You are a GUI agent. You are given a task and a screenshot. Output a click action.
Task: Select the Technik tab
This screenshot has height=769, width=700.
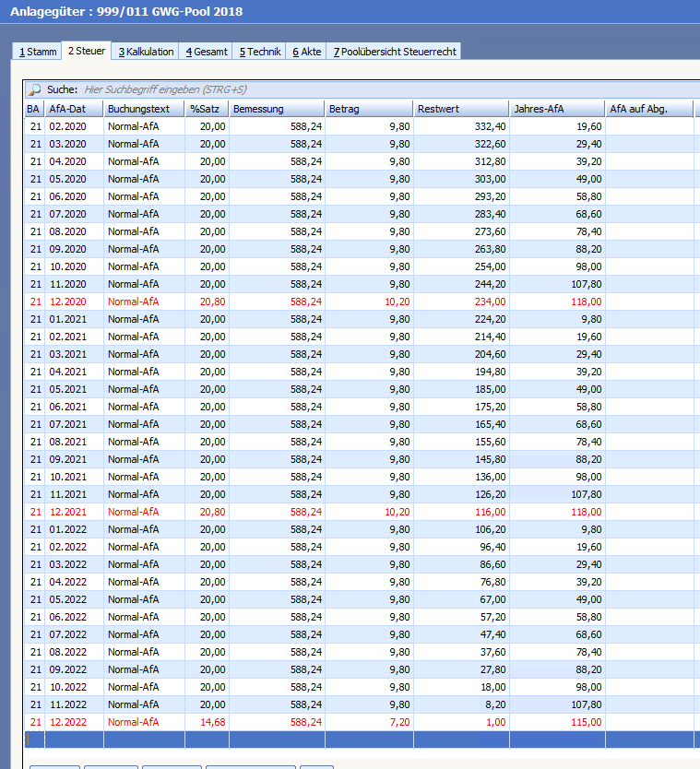point(260,52)
